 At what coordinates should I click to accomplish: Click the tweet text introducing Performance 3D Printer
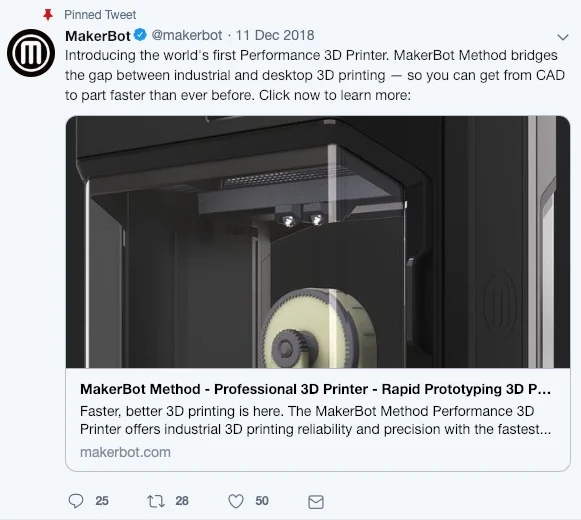click(x=315, y=75)
